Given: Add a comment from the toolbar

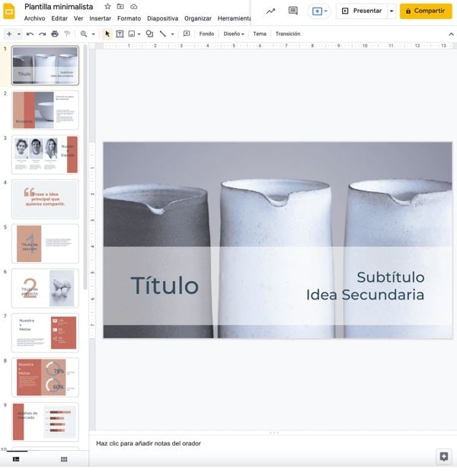Looking at the screenshot, I should (x=187, y=34).
